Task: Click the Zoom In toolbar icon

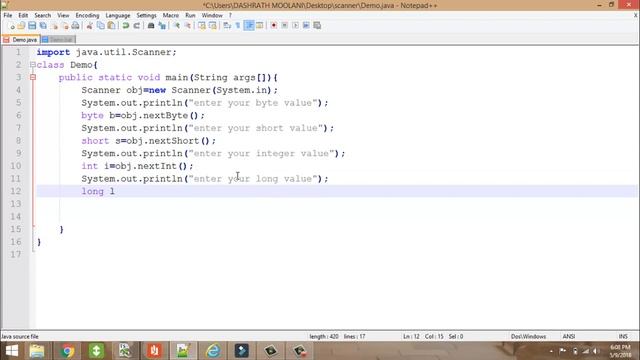Action: (176, 26)
